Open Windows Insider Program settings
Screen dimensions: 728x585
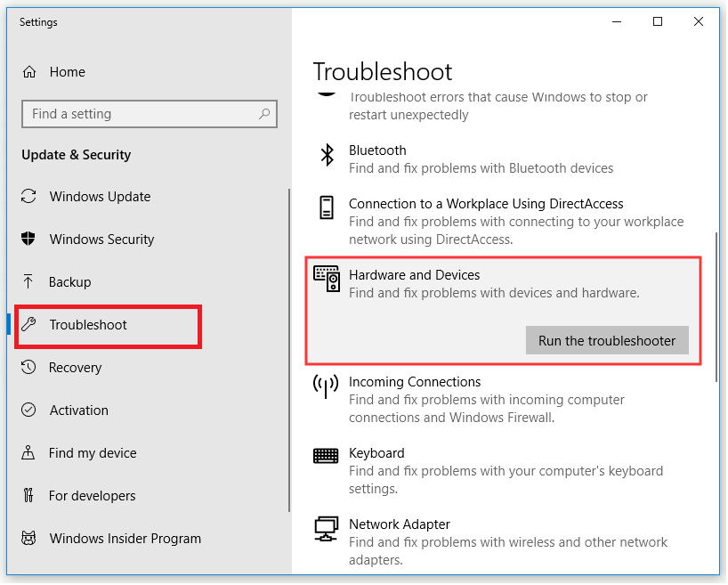(125, 539)
